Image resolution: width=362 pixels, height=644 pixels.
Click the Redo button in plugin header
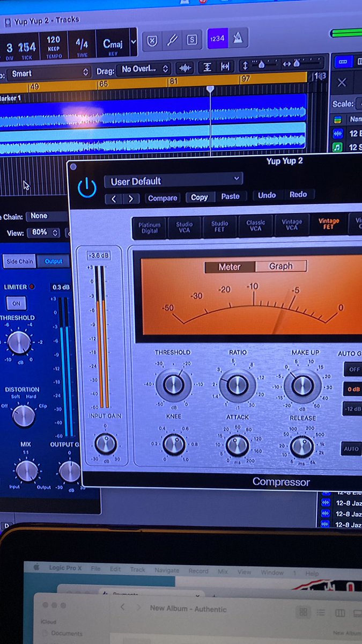pos(299,195)
